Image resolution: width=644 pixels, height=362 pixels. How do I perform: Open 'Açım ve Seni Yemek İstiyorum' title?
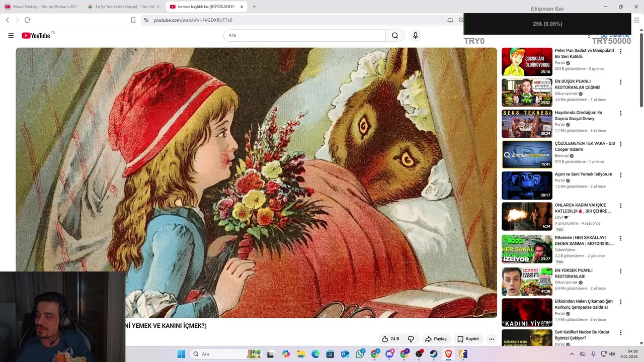tap(584, 174)
